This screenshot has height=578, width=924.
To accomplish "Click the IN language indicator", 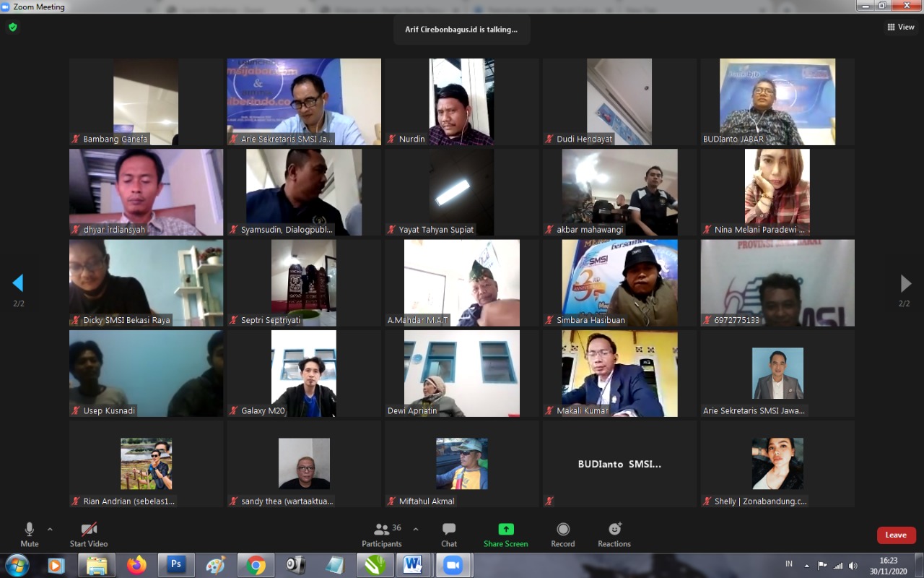I will pyautogui.click(x=789, y=564).
